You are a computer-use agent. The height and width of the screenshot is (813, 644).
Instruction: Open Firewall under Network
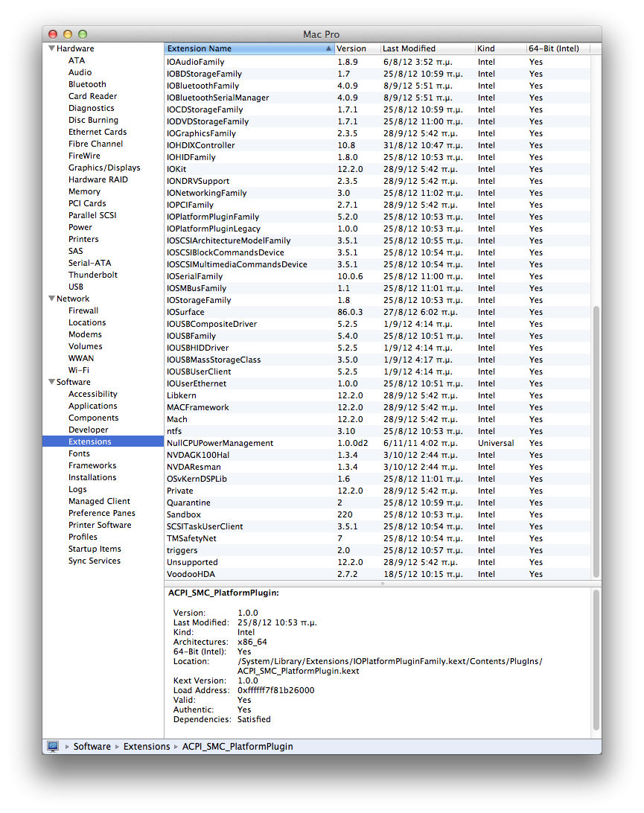pyautogui.click(x=83, y=310)
